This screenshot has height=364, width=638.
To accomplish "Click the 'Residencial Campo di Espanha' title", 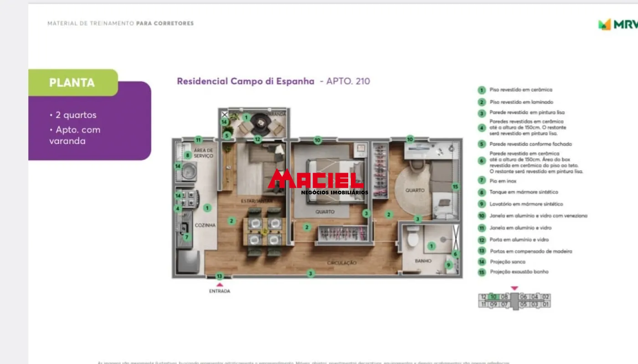I will tap(246, 82).
